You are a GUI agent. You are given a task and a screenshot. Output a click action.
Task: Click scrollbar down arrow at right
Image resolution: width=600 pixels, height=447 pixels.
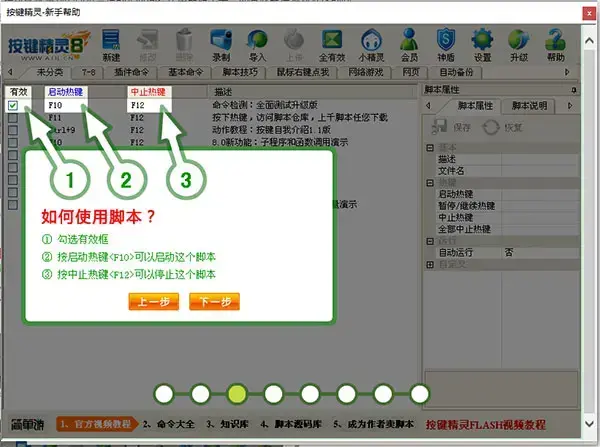pyautogui.click(x=589, y=423)
